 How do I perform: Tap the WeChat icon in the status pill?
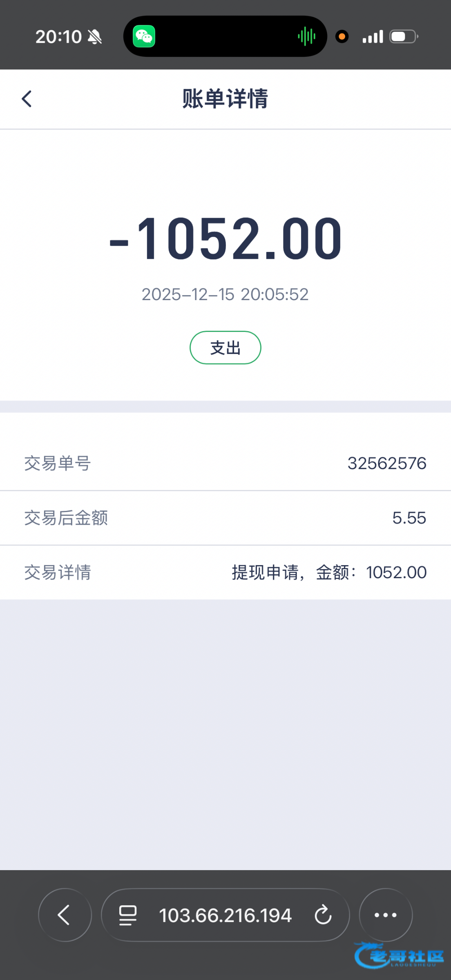click(x=144, y=37)
